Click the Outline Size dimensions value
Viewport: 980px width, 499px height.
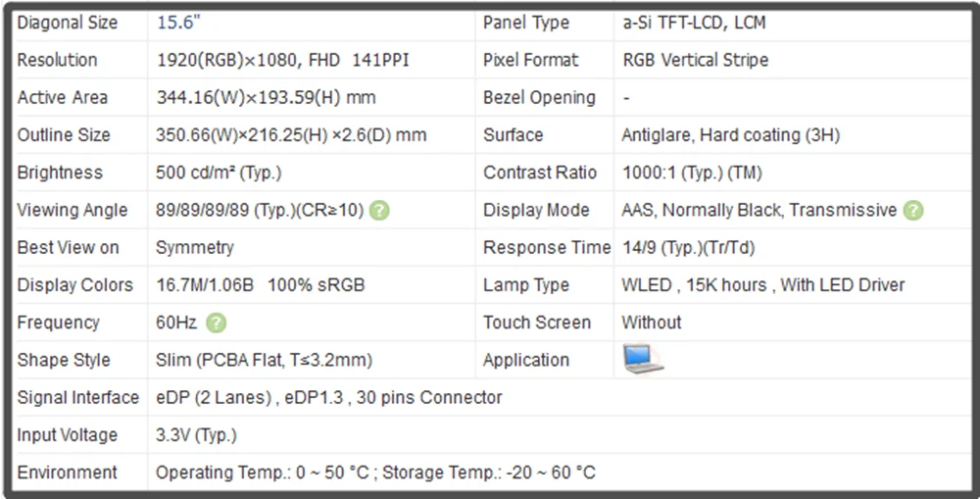(291, 135)
